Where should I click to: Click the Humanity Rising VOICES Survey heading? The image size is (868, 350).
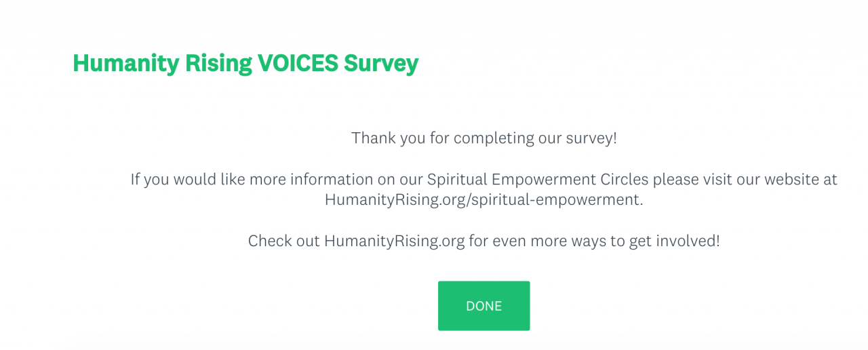click(x=245, y=63)
